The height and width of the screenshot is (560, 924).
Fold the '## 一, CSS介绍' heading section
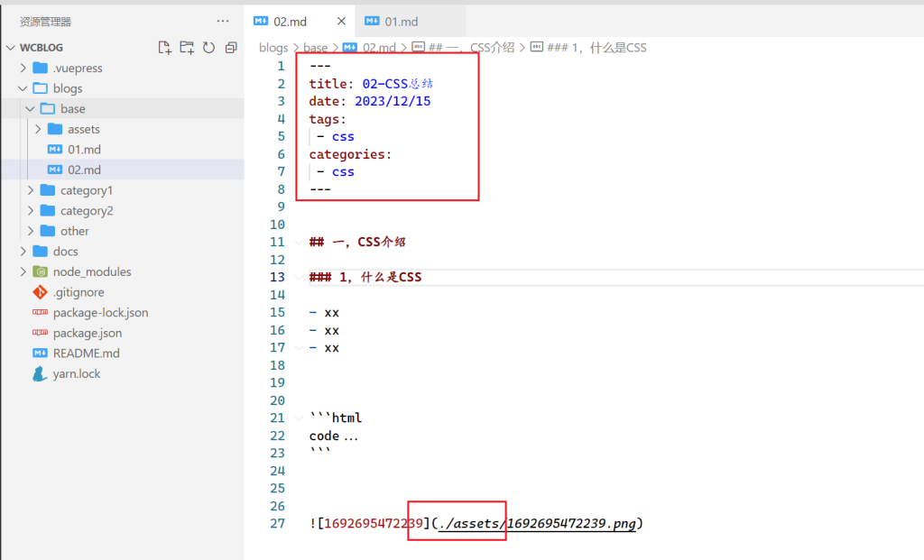pos(298,242)
